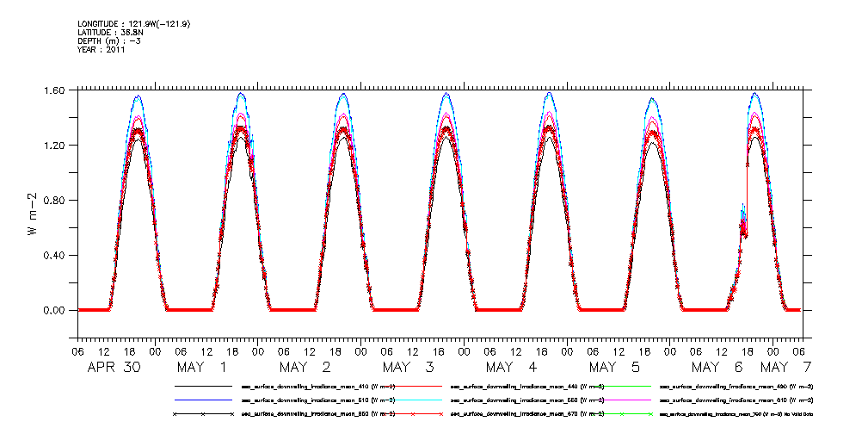This screenshot has height=434, width=868.
Task: Click the sharp vertical red jump in the MAY 6 curve
Action: [x=748, y=200]
